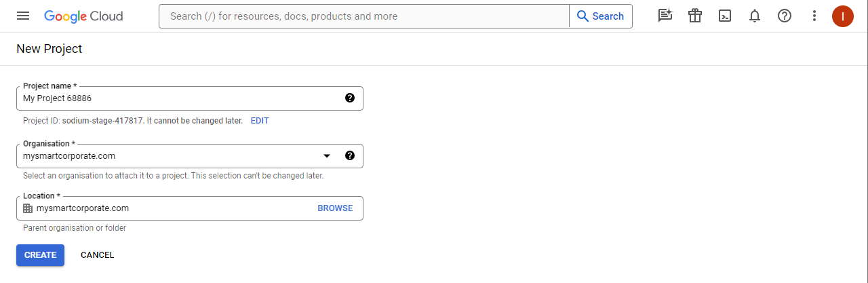Show the Project name help tooltip
This screenshot has width=868, height=283.
(x=350, y=98)
